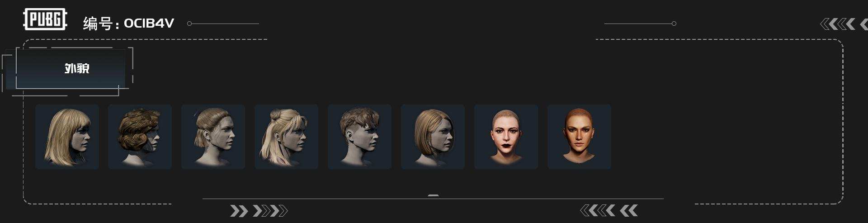This screenshot has height=223, width=868.
Task: Select the undercut short hair thumbnail
Action: pos(360,137)
